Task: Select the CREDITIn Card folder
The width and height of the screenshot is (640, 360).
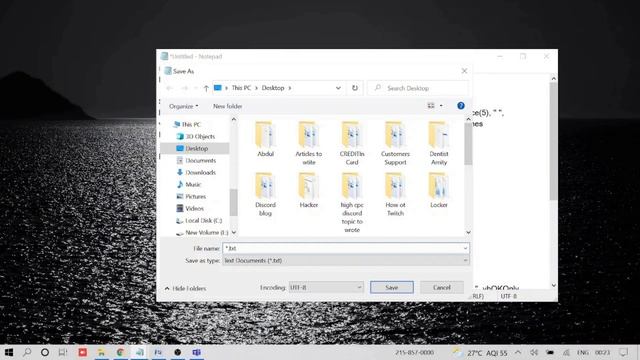Action: pos(352,143)
